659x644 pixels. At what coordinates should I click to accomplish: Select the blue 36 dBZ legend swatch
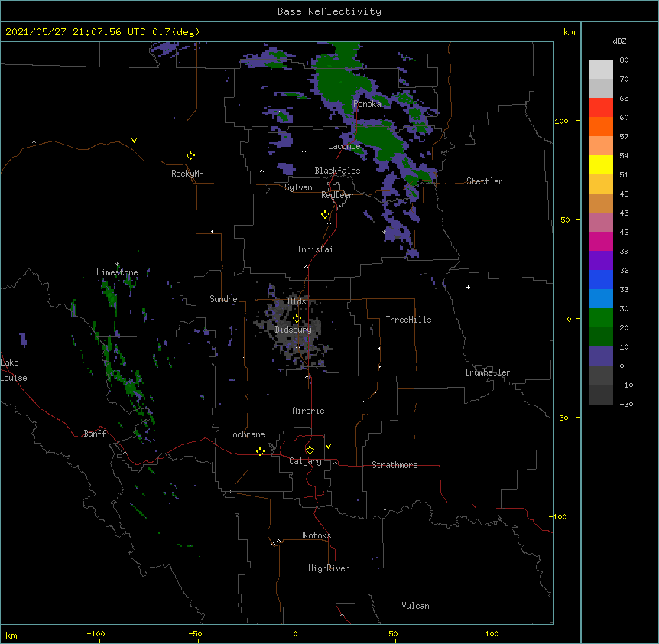[601, 279]
